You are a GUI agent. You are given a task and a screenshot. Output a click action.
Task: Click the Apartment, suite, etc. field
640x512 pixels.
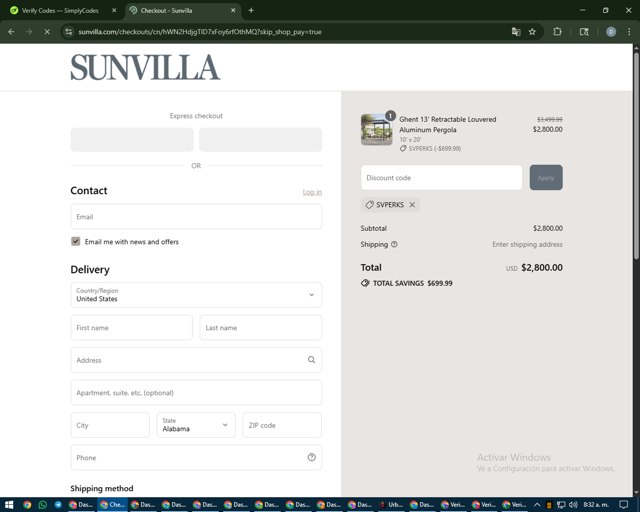[196, 392]
